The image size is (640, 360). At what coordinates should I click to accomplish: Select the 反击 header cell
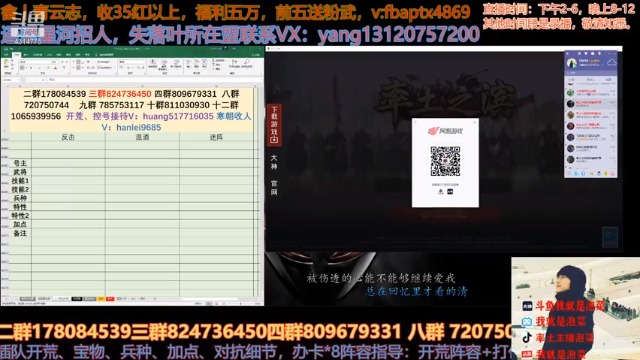[x=68, y=137]
